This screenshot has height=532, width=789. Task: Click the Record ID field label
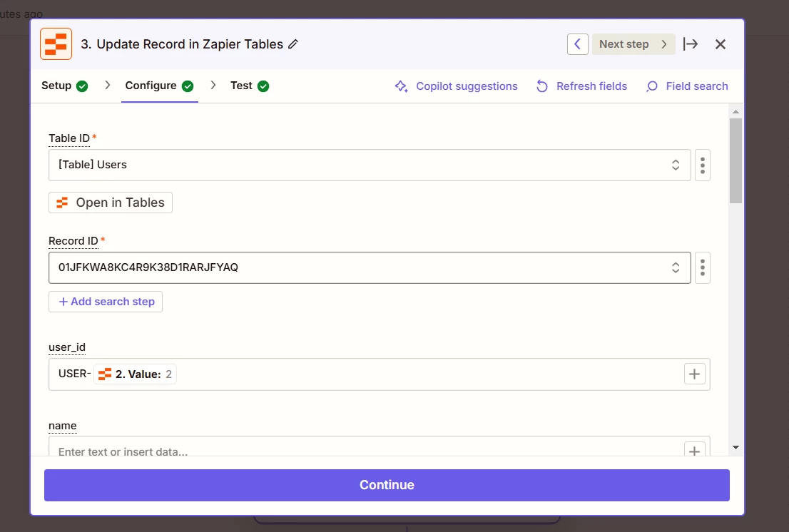click(73, 241)
